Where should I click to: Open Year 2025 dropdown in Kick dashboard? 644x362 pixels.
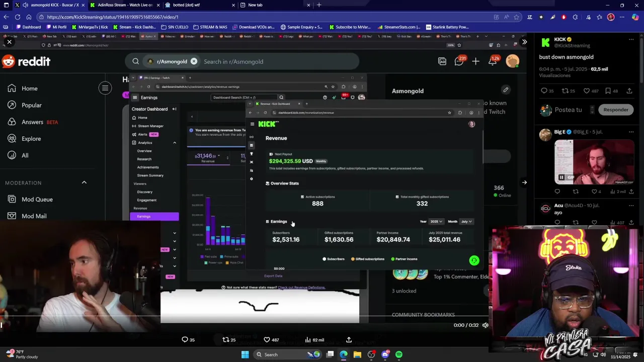(x=436, y=222)
